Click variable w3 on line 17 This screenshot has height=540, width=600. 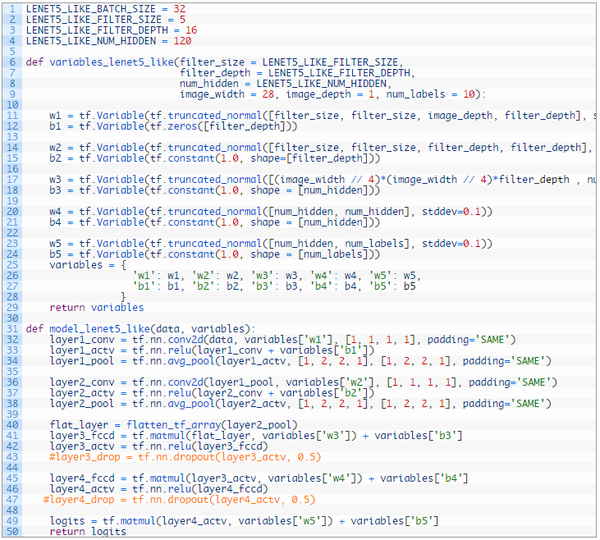click(55, 179)
